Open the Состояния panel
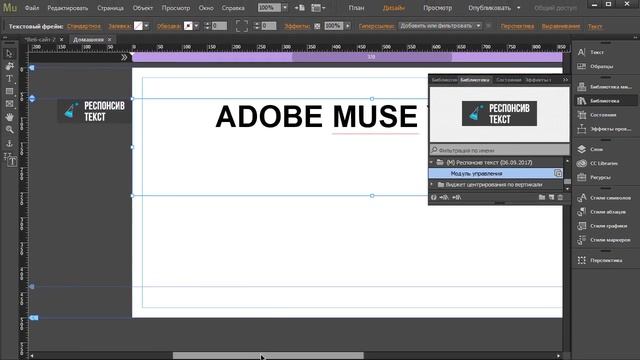This screenshot has width=640, height=360. point(597,115)
